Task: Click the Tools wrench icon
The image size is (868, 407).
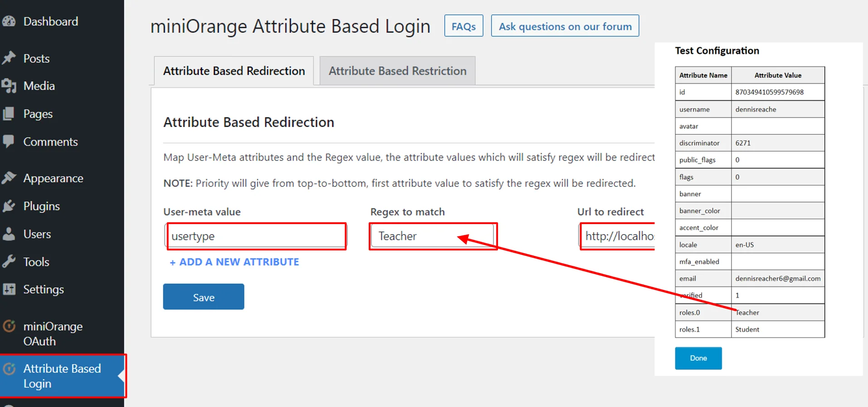Action: tap(9, 261)
